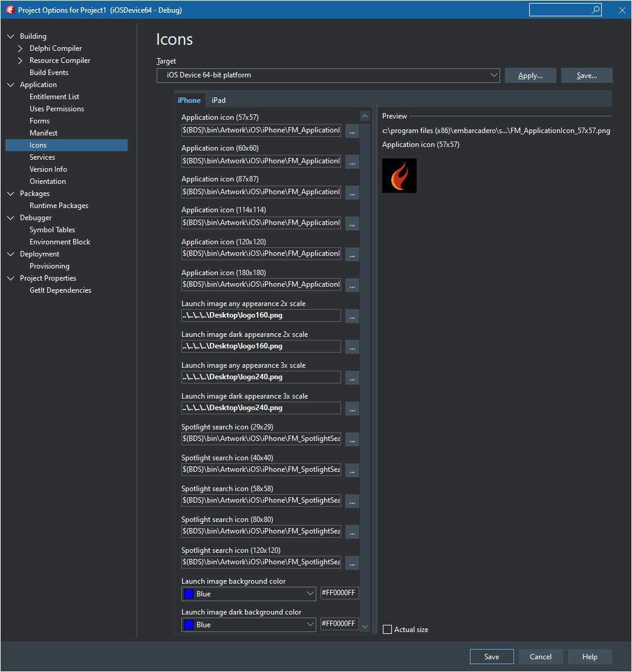Open GetIt Dependencies page
Image resolution: width=632 pixels, height=672 pixels.
[x=60, y=290]
